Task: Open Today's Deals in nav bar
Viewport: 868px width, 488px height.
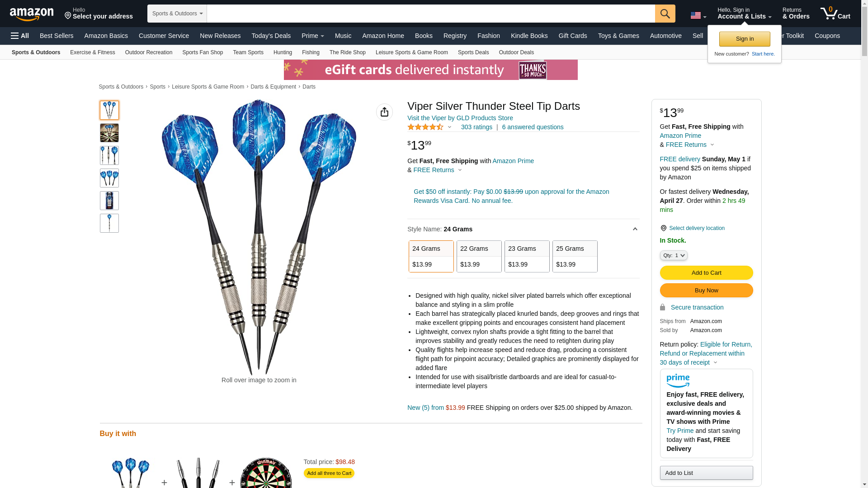Action: (271, 36)
